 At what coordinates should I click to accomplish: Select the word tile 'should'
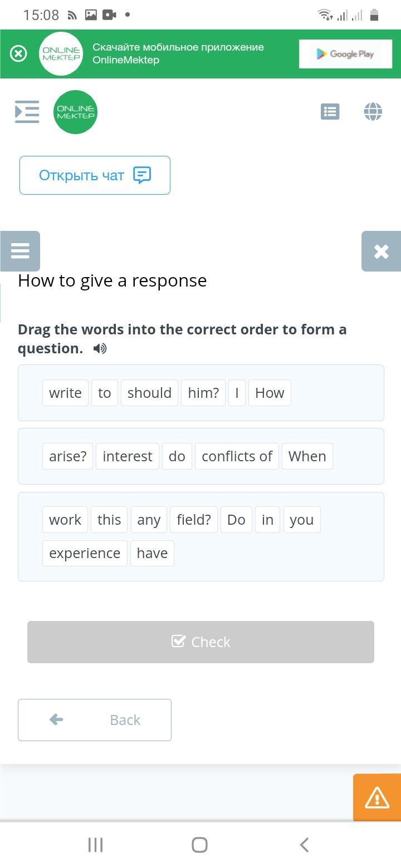(x=149, y=393)
